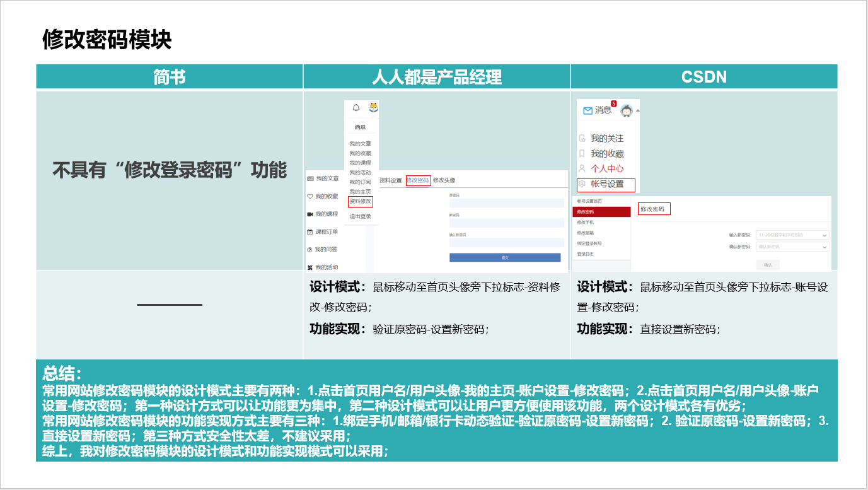
Task: Switch to the blue 修改密码 tab
Action: [418, 180]
